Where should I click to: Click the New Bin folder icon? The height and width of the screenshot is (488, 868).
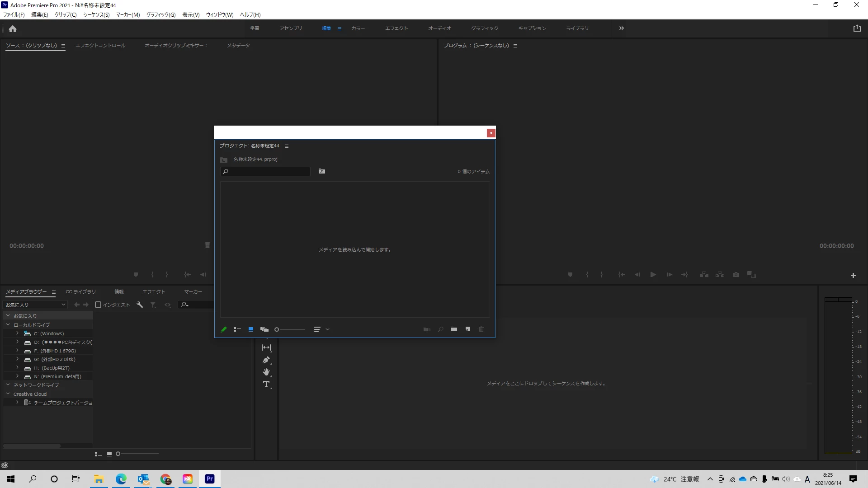[454, 329]
